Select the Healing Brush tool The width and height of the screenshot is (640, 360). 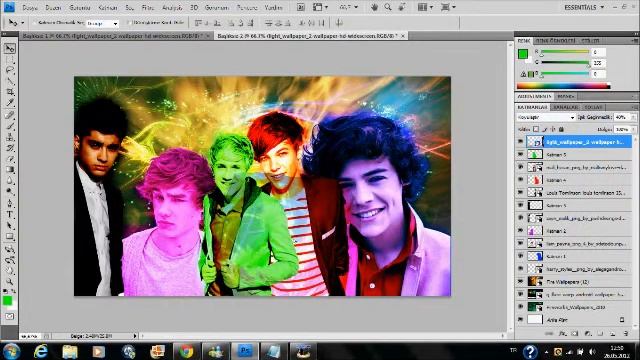(x=10, y=115)
